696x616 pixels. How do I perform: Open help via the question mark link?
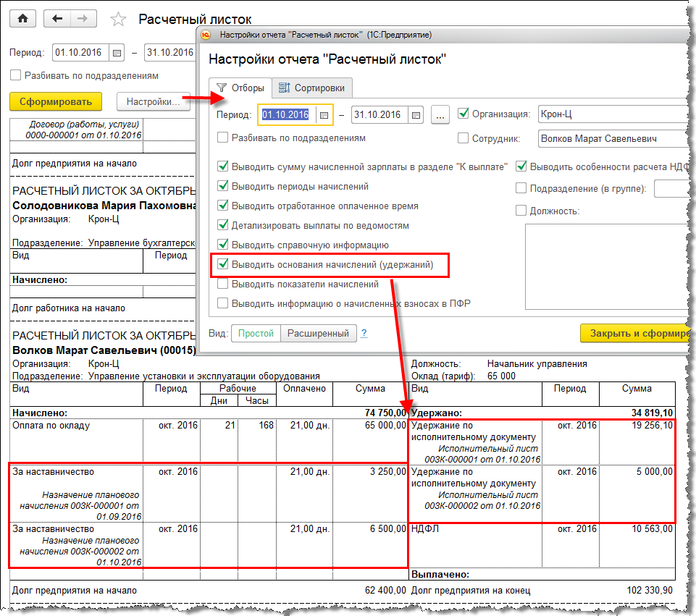(x=364, y=334)
